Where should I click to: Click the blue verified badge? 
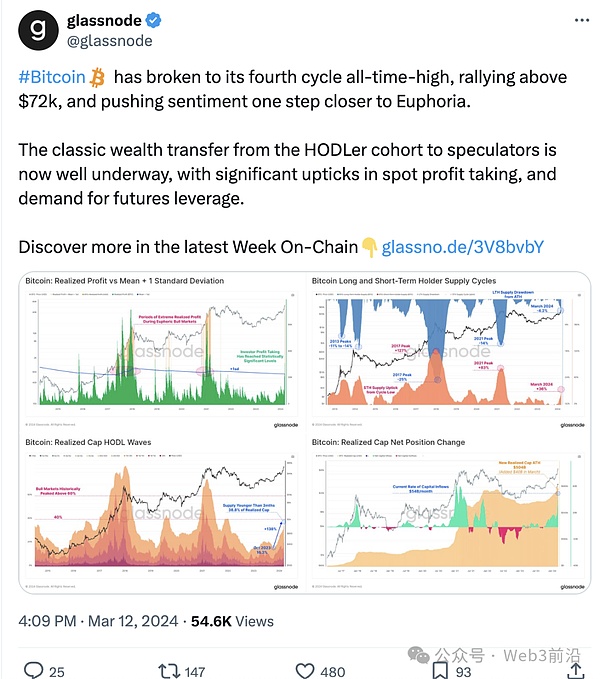158,21
